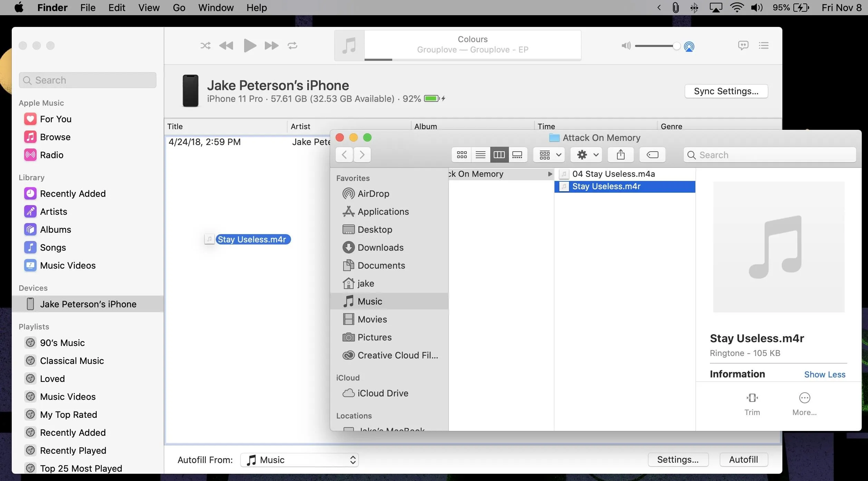Image resolution: width=868 pixels, height=481 pixels.
Task: Open the Go menu
Action: [x=179, y=8]
